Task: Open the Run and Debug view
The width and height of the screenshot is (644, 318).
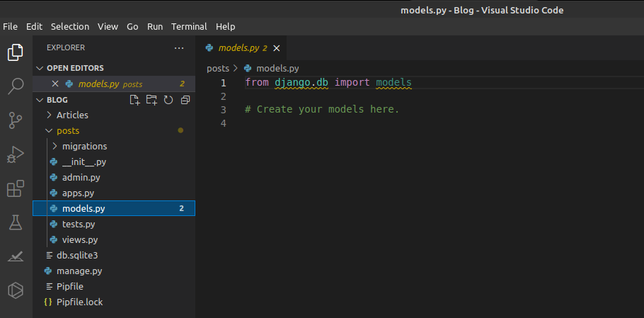Action: (x=16, y=154)
